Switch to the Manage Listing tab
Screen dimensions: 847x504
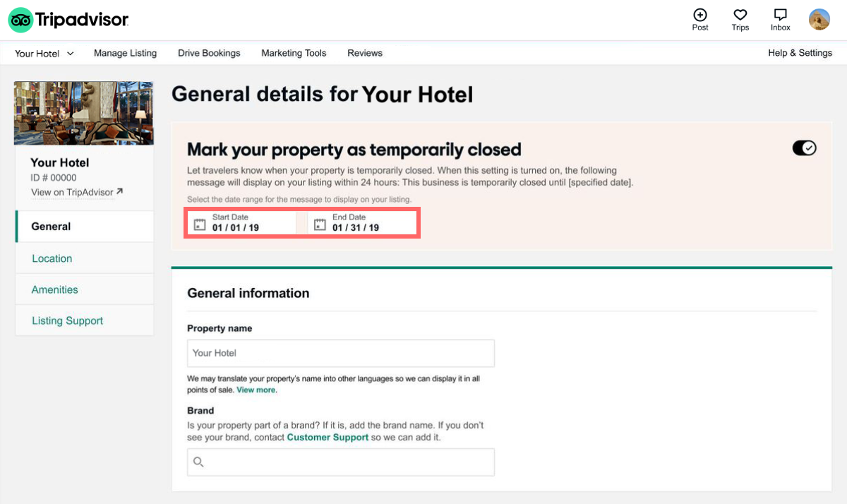point(125,53)
